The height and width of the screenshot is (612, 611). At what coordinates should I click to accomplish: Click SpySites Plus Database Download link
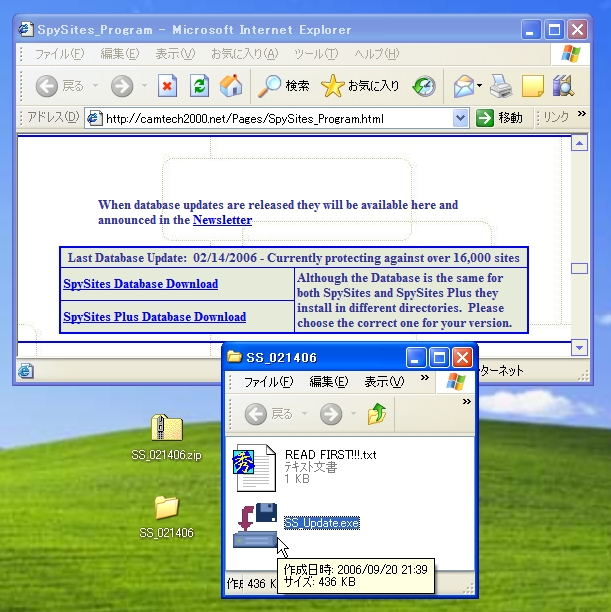(x=155, y=317)
